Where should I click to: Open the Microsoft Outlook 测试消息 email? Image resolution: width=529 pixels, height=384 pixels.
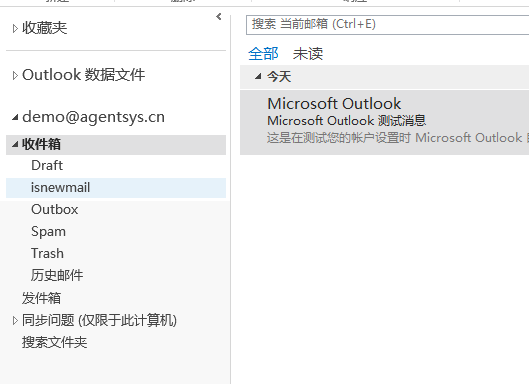coord(385,122)
